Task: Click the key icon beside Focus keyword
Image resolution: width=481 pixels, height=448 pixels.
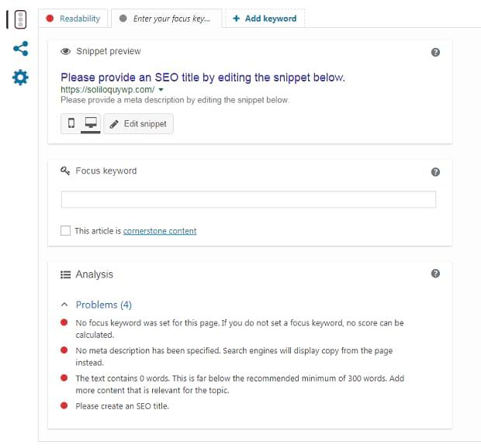Action: click(65, 171)
